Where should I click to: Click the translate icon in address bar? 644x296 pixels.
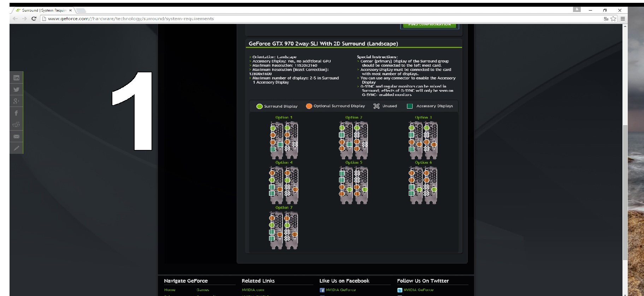[x=606, y=19]
